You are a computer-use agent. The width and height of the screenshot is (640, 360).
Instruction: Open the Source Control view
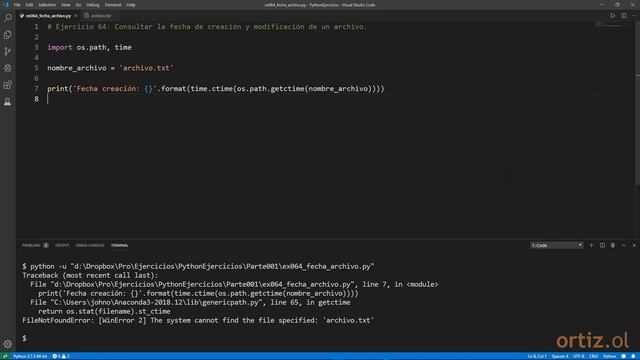(x=8, y=51)
